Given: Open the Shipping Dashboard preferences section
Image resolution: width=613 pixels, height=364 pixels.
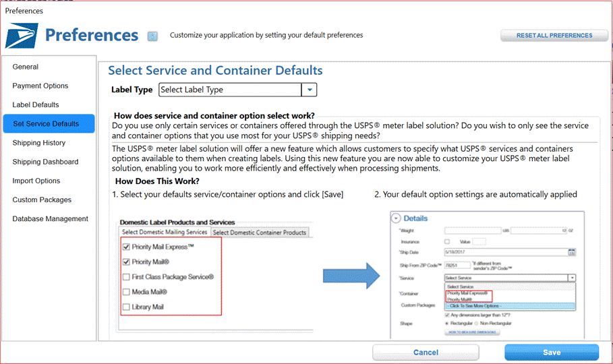Looking at the screenshot, I should coord(45,162).
